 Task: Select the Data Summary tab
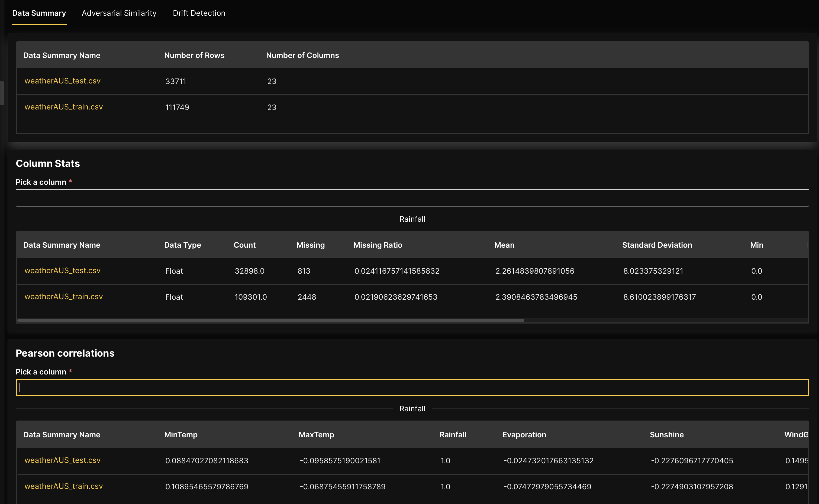pyautogui.click(x=39, y=13)
